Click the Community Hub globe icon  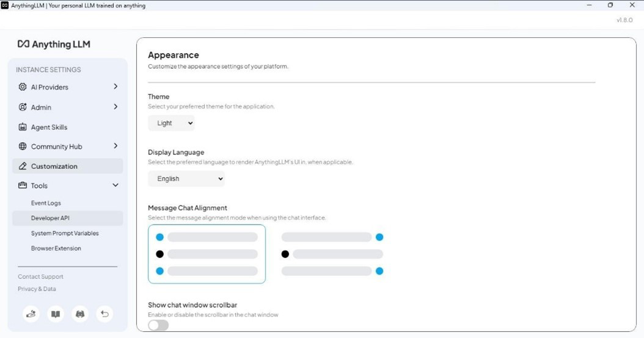(x=23, y=146)
